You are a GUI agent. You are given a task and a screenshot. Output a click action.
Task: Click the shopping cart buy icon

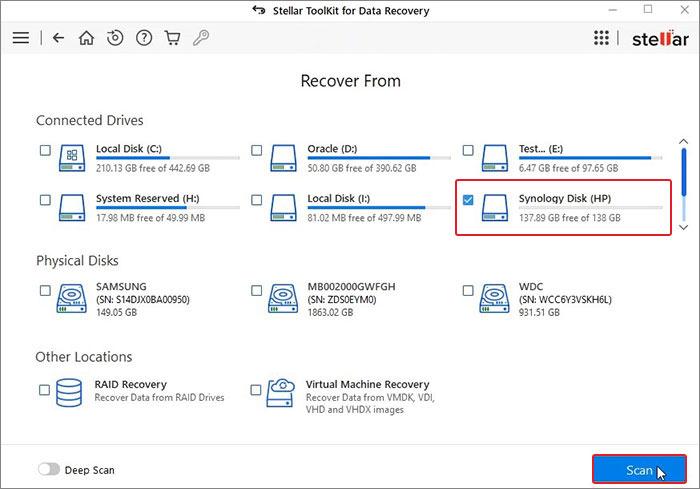(x=172, y=38)
